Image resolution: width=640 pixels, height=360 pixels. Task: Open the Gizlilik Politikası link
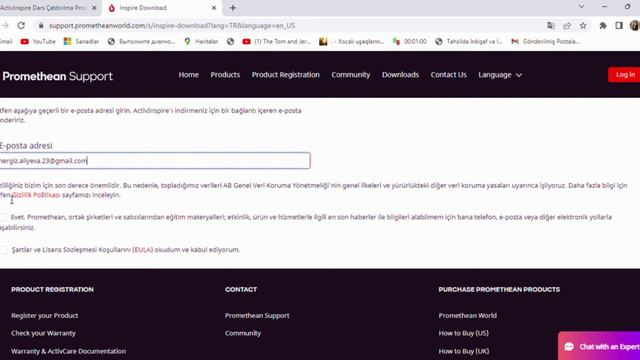[36, 195]
